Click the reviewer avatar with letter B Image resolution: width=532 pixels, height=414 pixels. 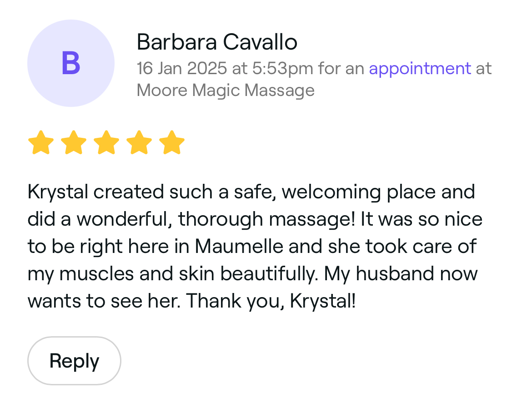point(71,63)
